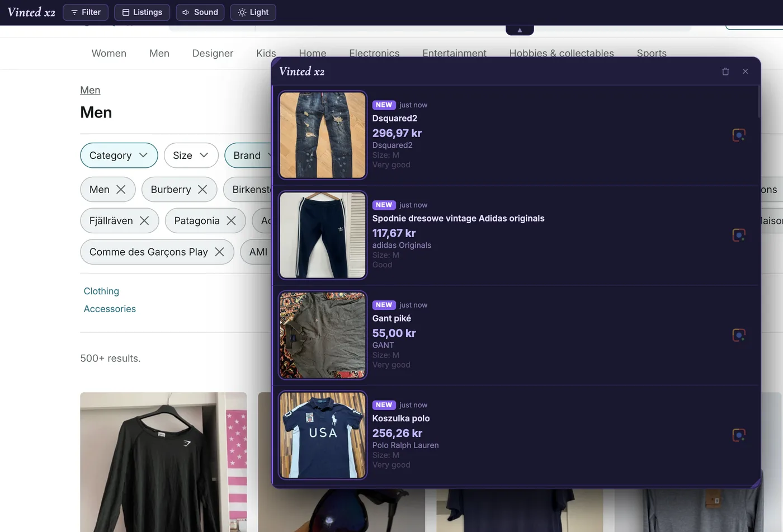Click the AMI filter chip

[257, 252]
